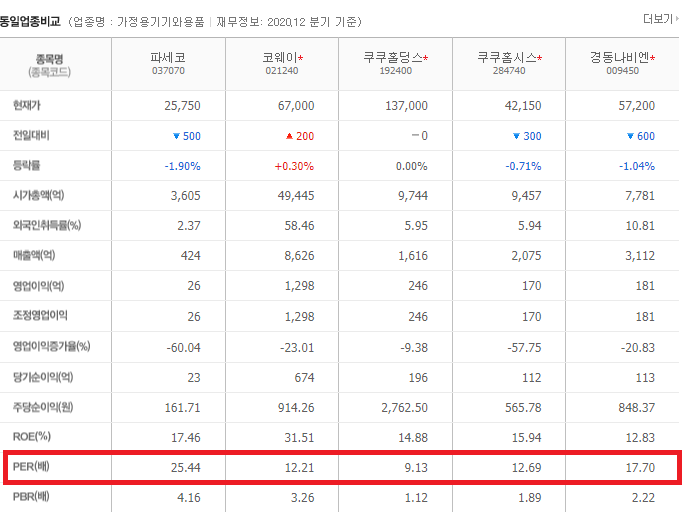Select 파세코 current price 25,750

[182, 106]
